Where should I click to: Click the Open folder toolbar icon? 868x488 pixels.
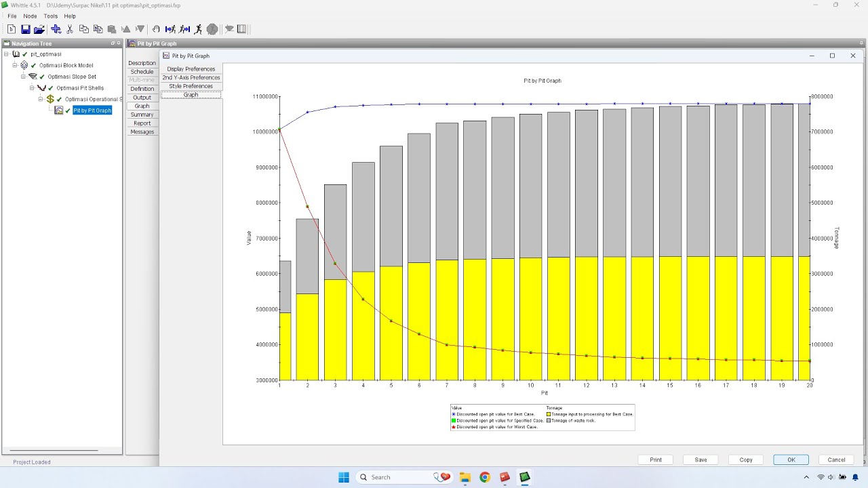(39, 29)
